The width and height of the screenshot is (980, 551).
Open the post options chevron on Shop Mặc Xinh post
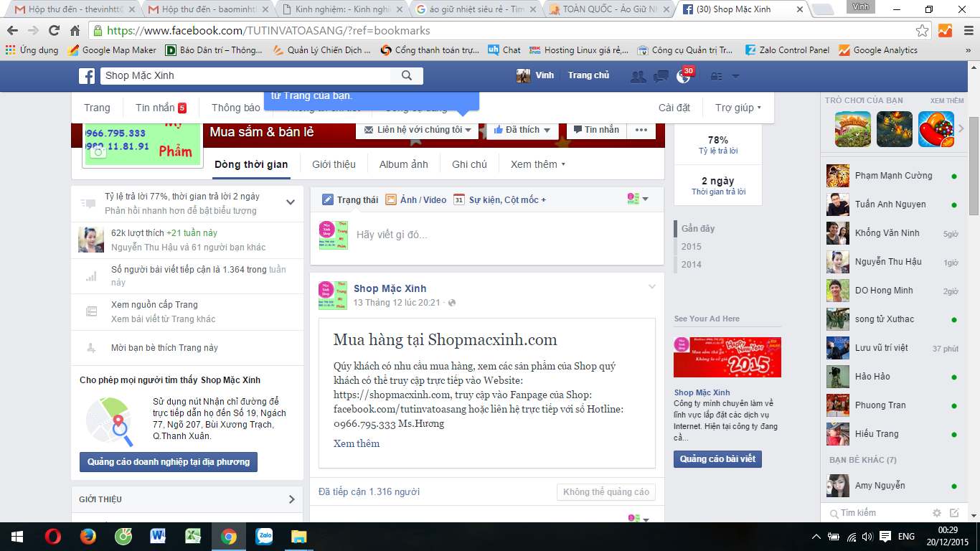[652, 287]
